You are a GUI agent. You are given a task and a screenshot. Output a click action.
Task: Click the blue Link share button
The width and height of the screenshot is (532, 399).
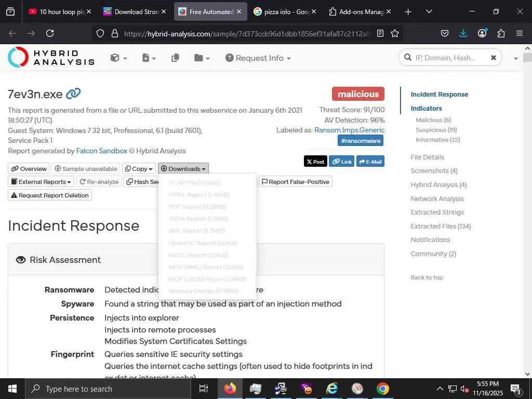342,162
